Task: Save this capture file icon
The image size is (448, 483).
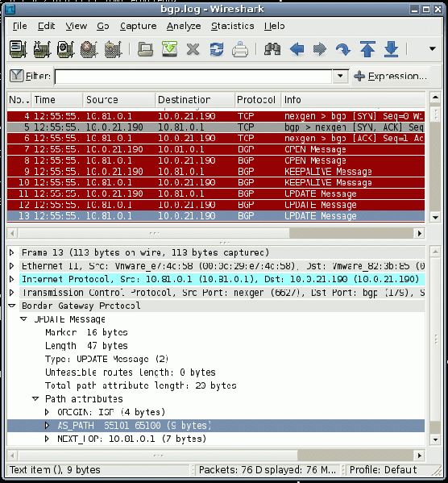Action: (x=169, y=49)
